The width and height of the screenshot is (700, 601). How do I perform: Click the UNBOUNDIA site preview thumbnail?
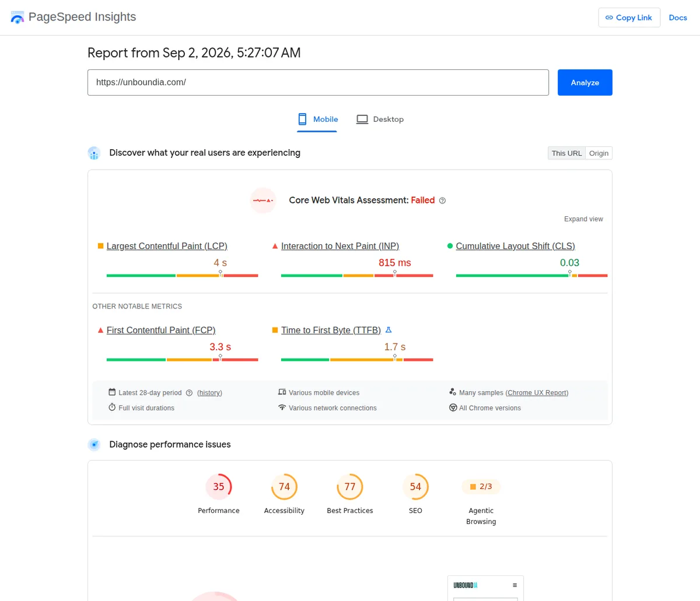click(485, 588)
